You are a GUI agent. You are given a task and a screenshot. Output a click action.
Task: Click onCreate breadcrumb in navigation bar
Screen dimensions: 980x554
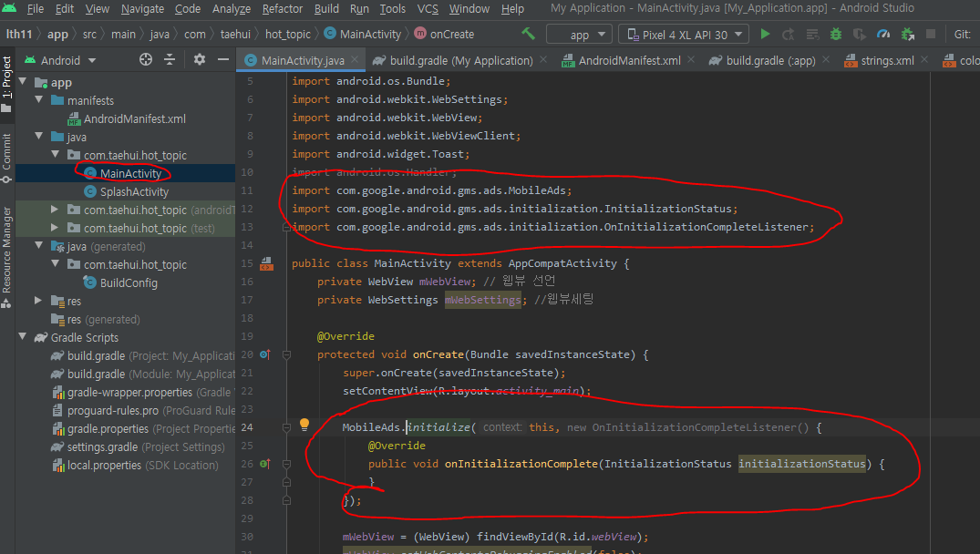[444, 35]
